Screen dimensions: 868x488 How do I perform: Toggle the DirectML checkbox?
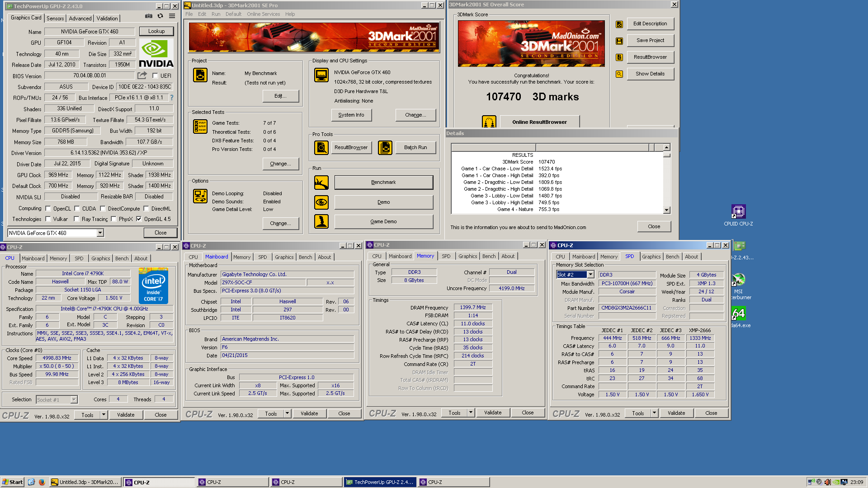[x=146, y=209]
